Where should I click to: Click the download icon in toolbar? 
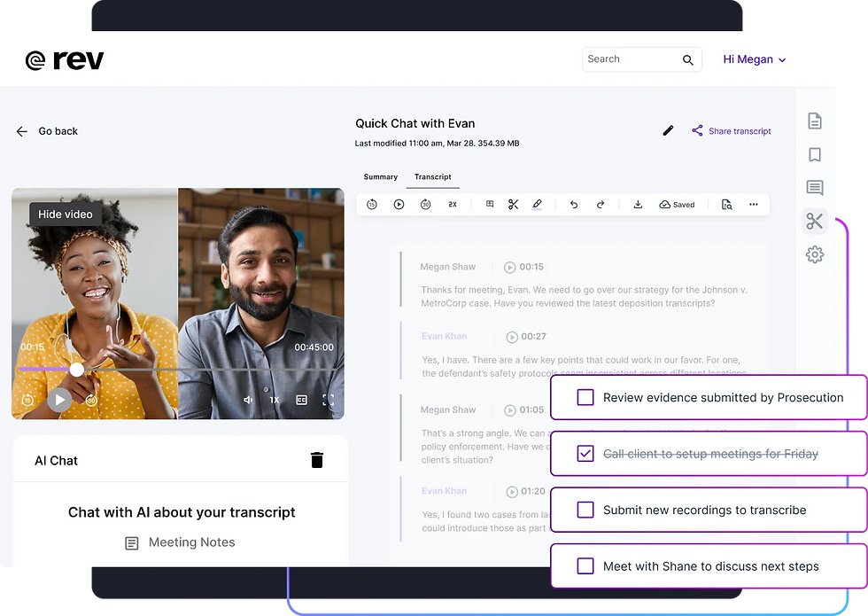(x=638, y=205)
